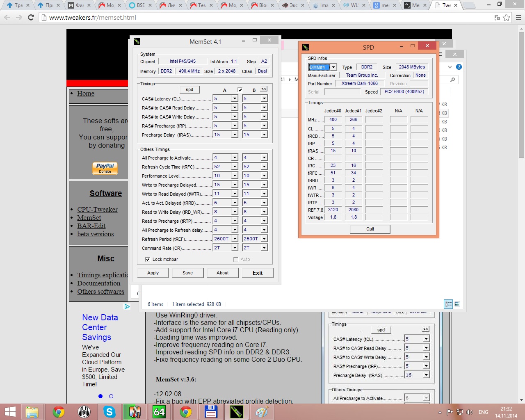Click the spd button in MemSet Timings
The height and width of the screenshot is (420, 525).
coord(189,89)
